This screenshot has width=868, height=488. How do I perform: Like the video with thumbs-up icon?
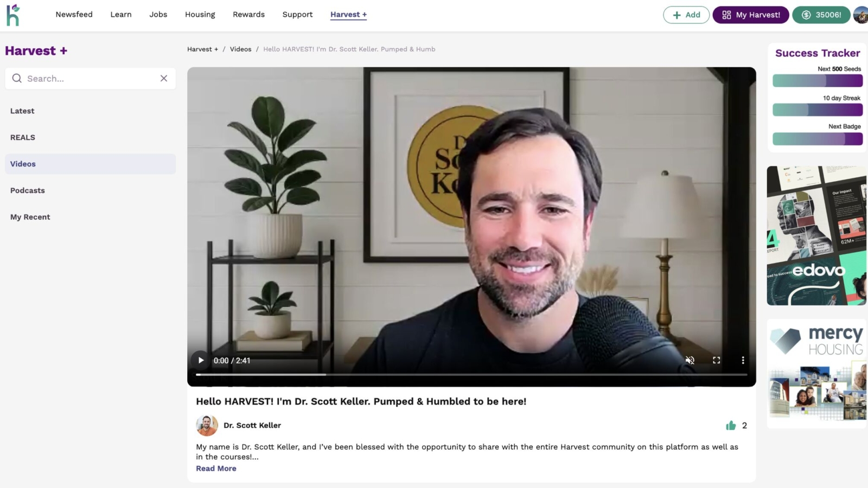coord(731,426)
